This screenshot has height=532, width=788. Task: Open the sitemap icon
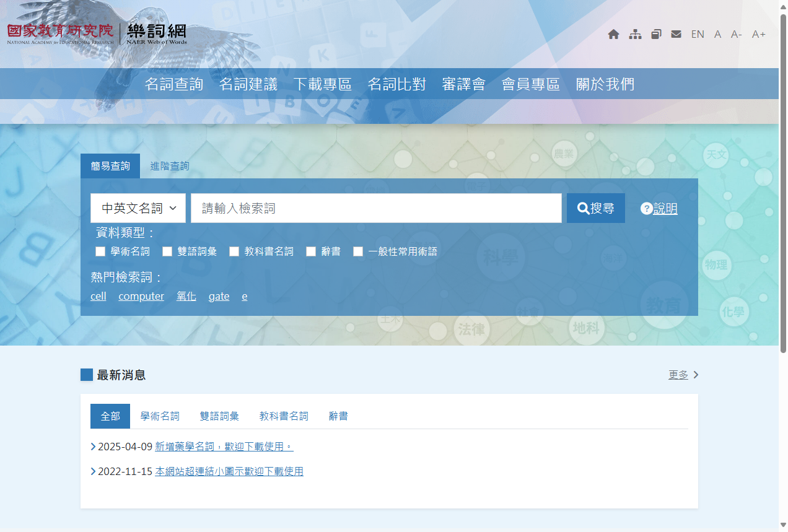point(635,34)
